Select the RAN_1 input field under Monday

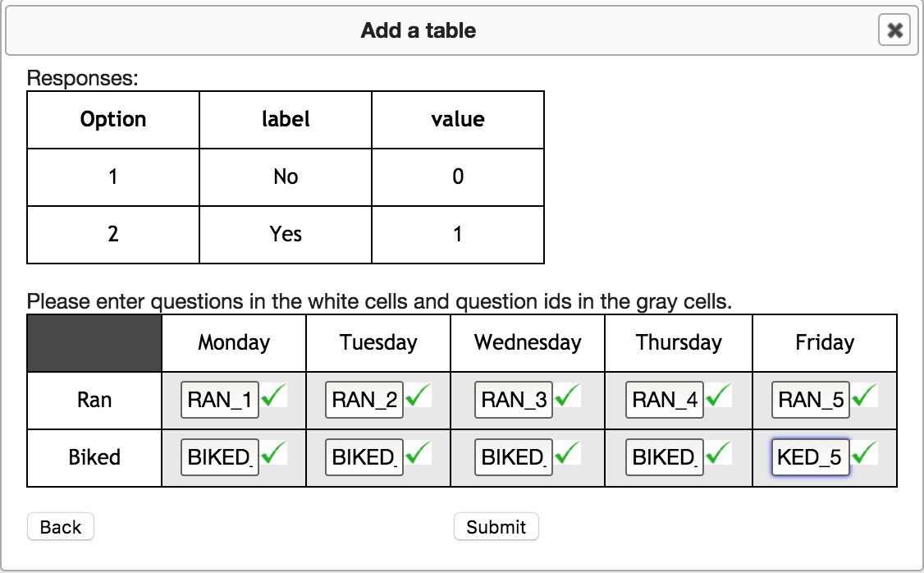coord(218,400)
